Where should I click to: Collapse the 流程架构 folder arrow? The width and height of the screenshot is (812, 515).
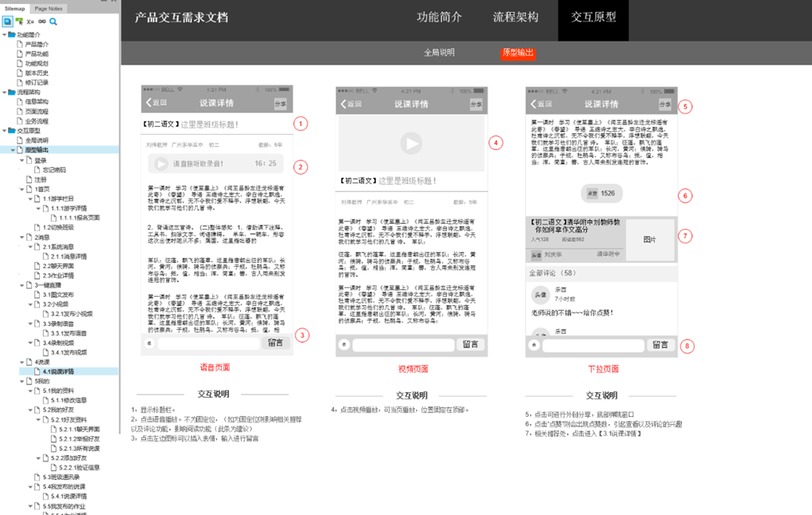[4, 93]
